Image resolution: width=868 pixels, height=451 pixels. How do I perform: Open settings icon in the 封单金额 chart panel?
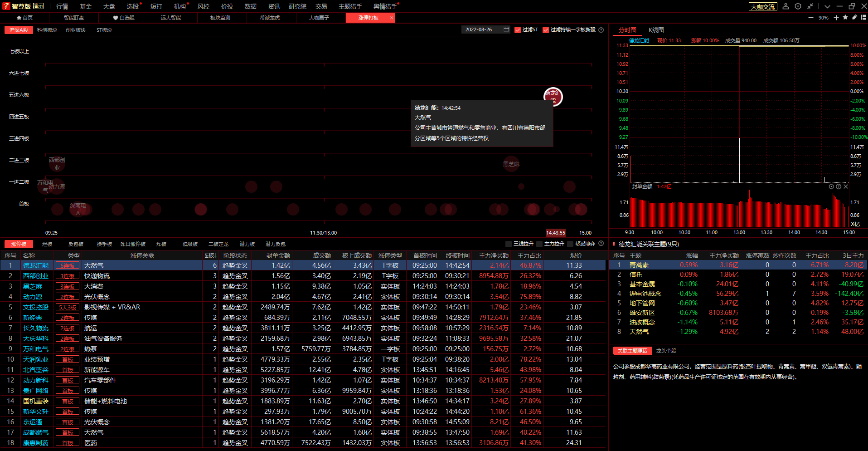[831, 186]
